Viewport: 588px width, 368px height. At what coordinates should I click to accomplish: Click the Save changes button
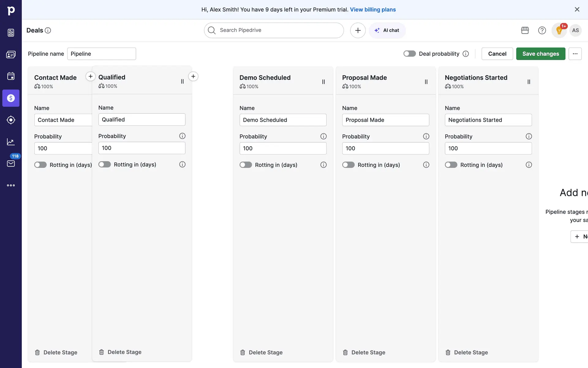pyautogui.click(x=541, y=54)
